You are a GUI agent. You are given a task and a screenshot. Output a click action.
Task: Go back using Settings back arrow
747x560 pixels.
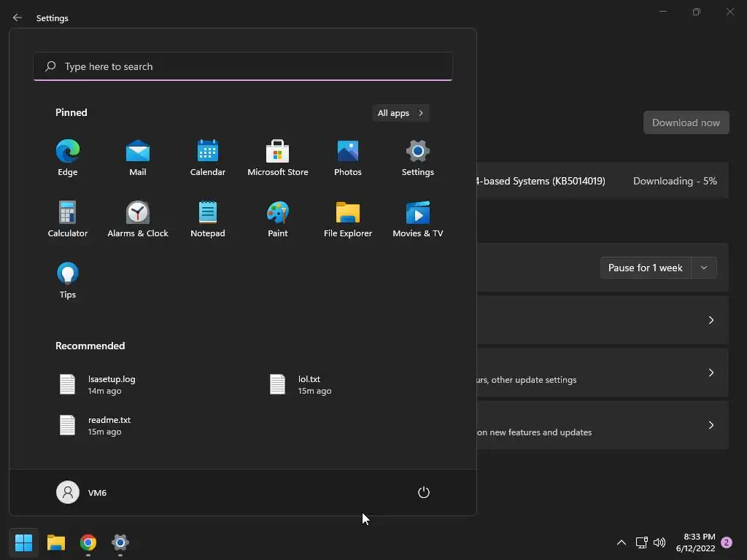pos(18,17)
